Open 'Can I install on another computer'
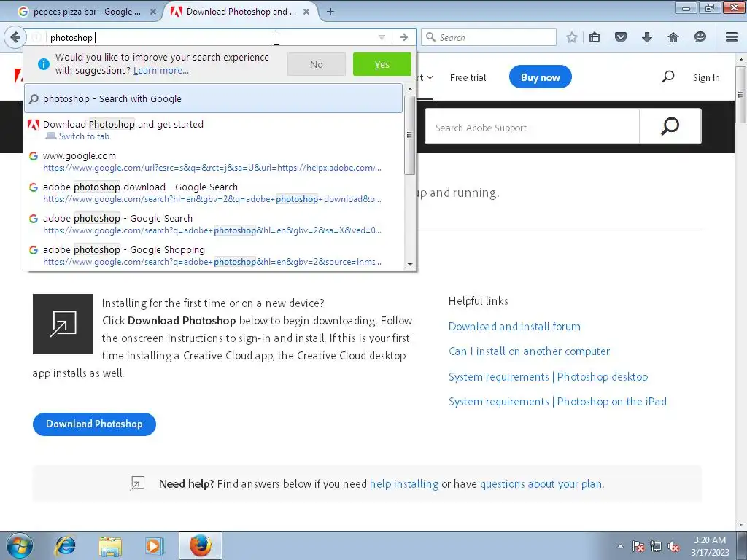Screen dimensions: 747x560 point(530,351)
